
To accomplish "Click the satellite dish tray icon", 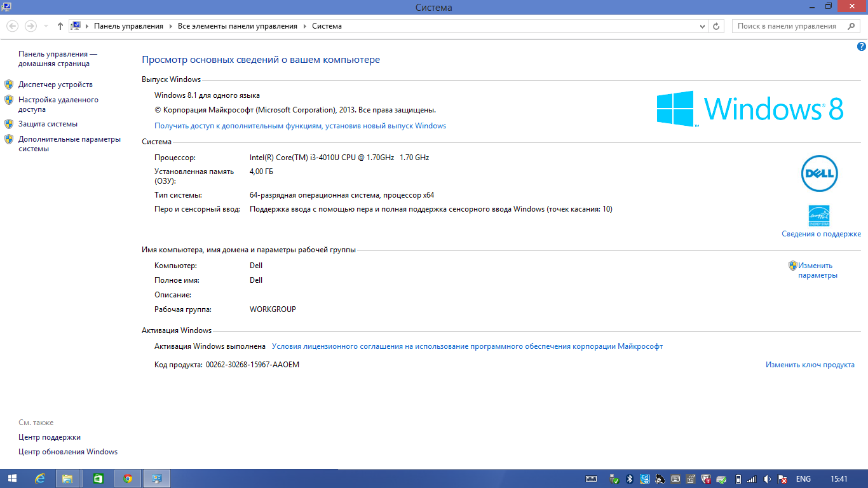I will (660, 479).
